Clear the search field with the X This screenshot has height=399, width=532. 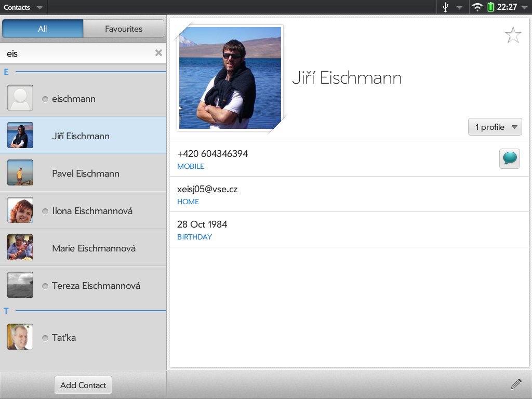158,52
